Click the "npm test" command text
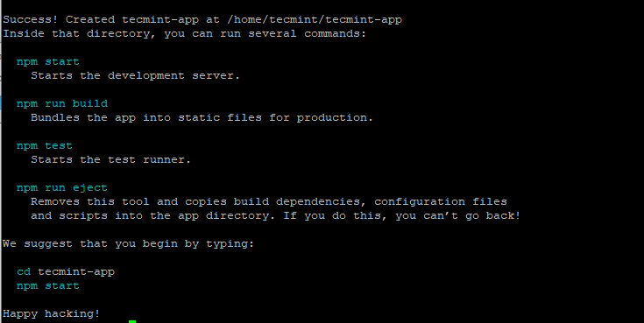 pyautogui.click(x=45, y=145)
